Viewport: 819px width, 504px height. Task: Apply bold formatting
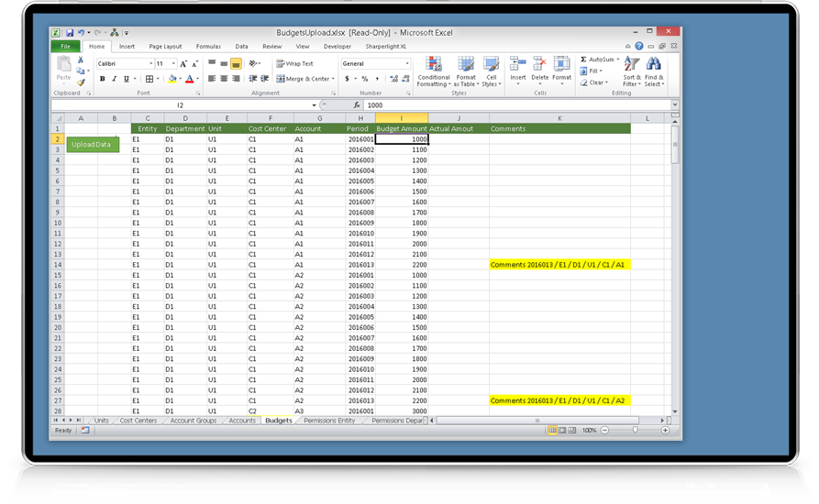point(103,79)
